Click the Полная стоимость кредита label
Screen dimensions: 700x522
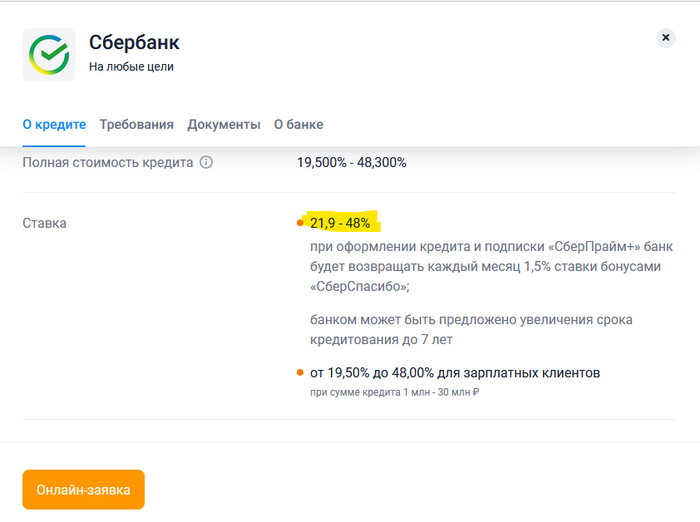click(108, 162)
